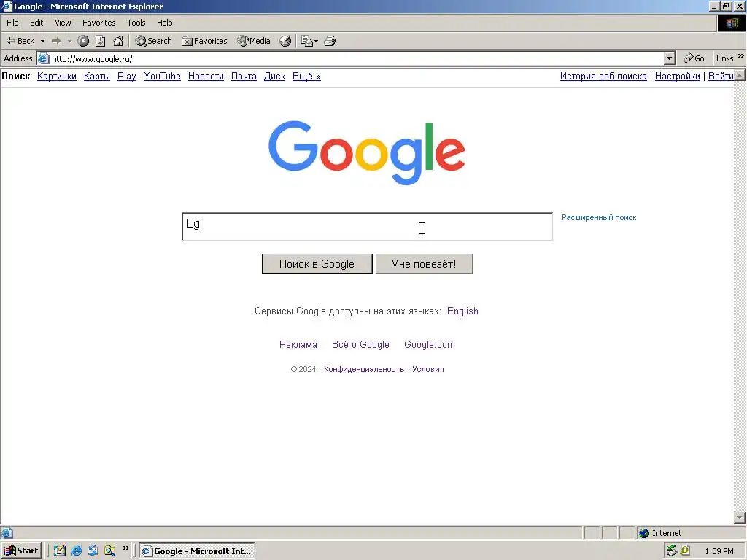This screenshot has height=560, width=747.
Task: Open the Help menu
Action: 164,23
